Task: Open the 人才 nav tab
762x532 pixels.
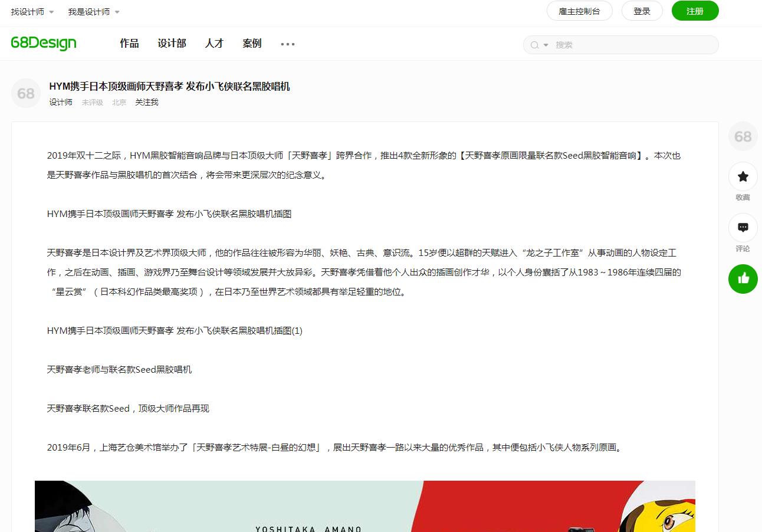Action: pos(214,43)
